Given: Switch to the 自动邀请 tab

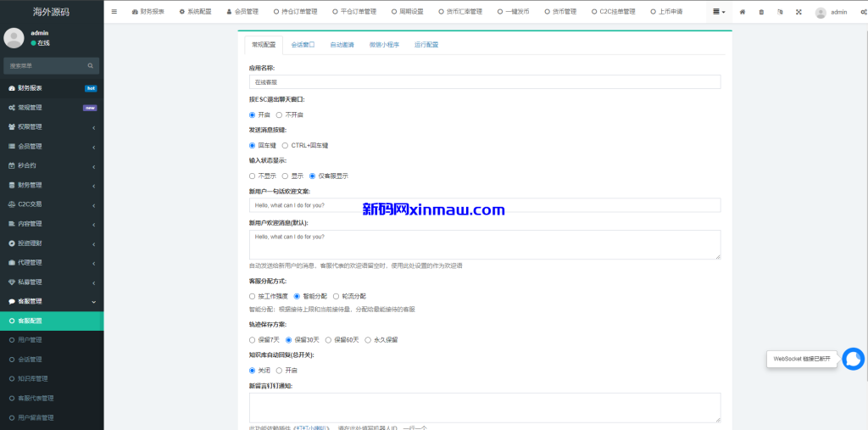Looking at the screenshot, I should click(x=342, y=45).
